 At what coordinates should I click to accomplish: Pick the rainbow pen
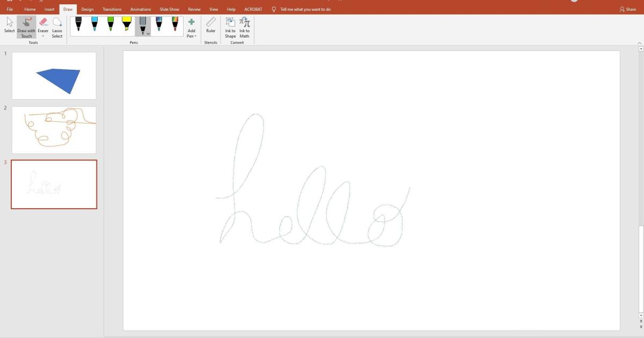pyautogui.click(x=175, y=24)
